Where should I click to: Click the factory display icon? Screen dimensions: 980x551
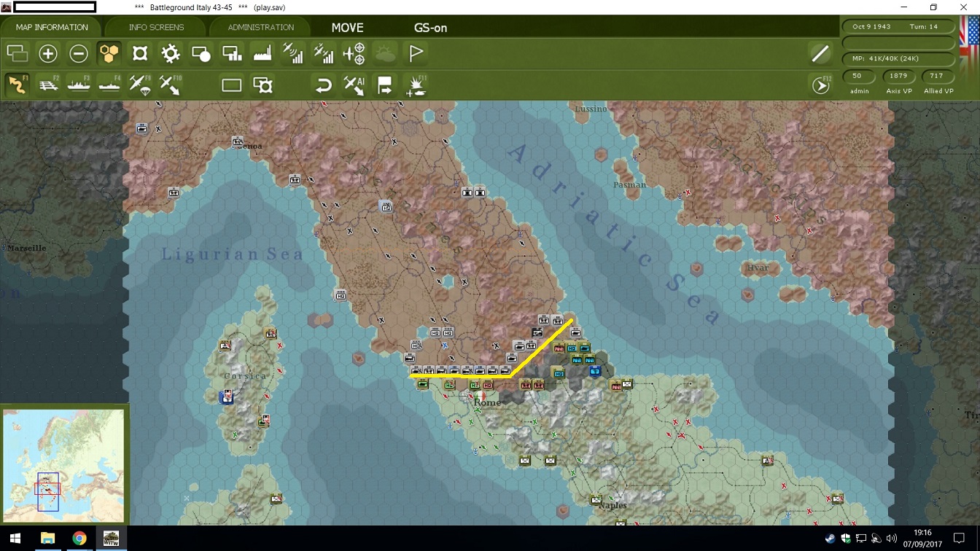pyautogui.click(x=262, y=53)
